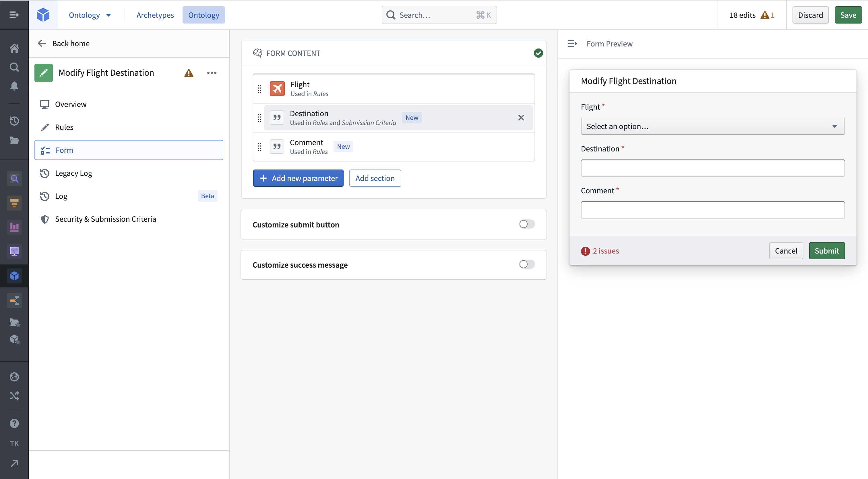Select the Form section
Image resolution: width=868 pixels, height=479 pixels.
pos(129,150)
